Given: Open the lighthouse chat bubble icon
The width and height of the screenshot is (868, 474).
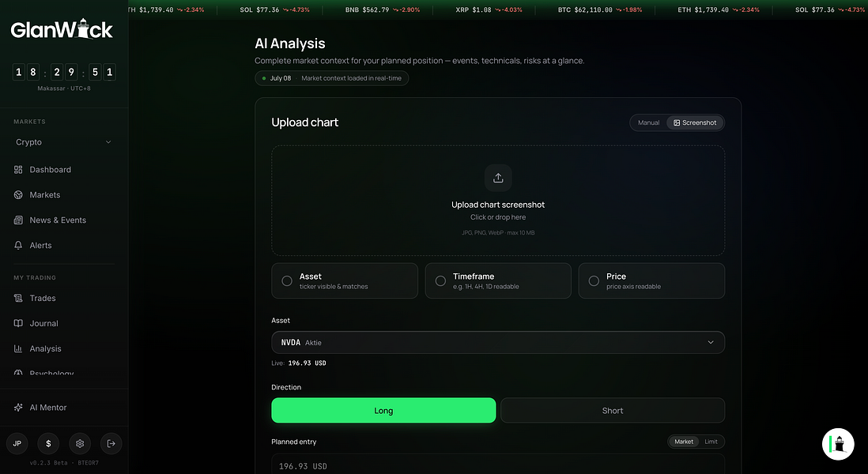Looking at the screenshot, I should (838, 444).
